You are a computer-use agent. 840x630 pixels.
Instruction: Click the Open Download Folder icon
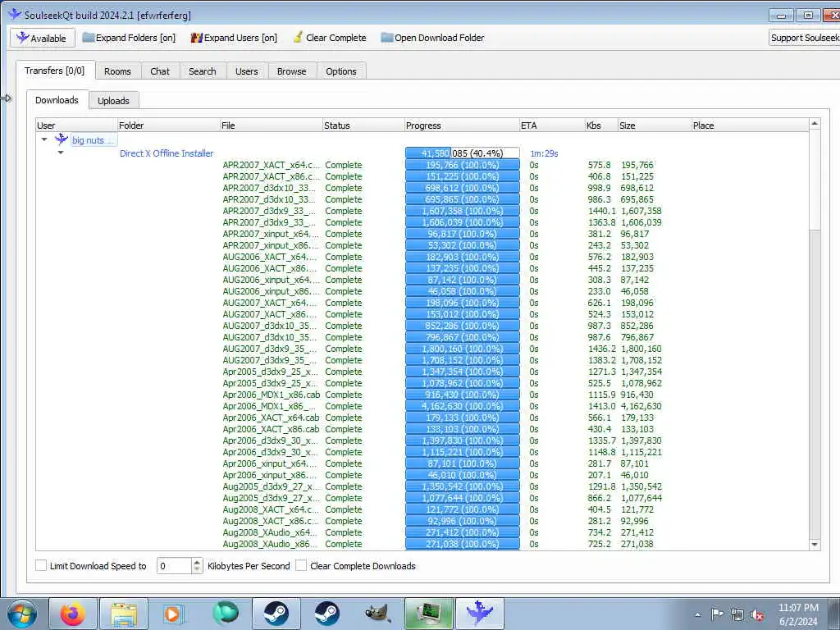point(387,38)
